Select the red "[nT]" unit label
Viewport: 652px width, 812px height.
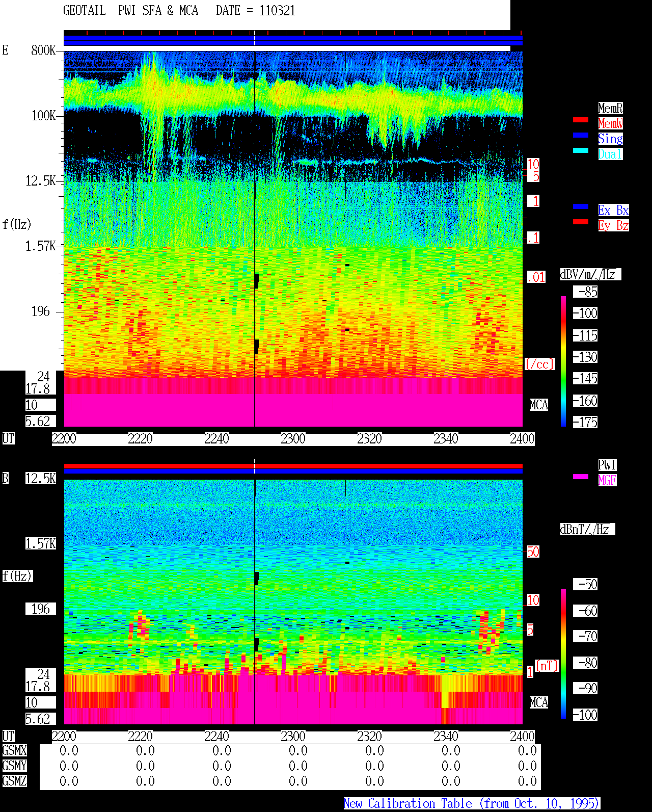547,666
